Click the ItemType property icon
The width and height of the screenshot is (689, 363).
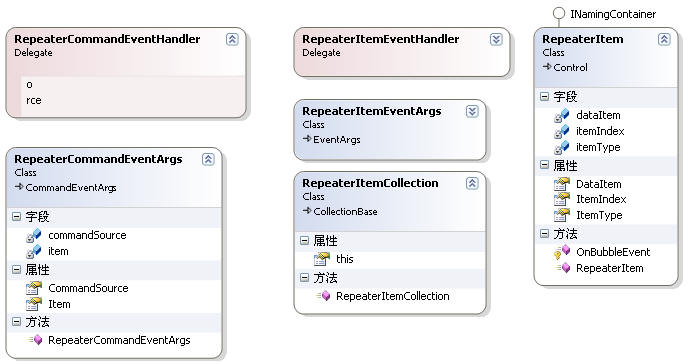562,215
